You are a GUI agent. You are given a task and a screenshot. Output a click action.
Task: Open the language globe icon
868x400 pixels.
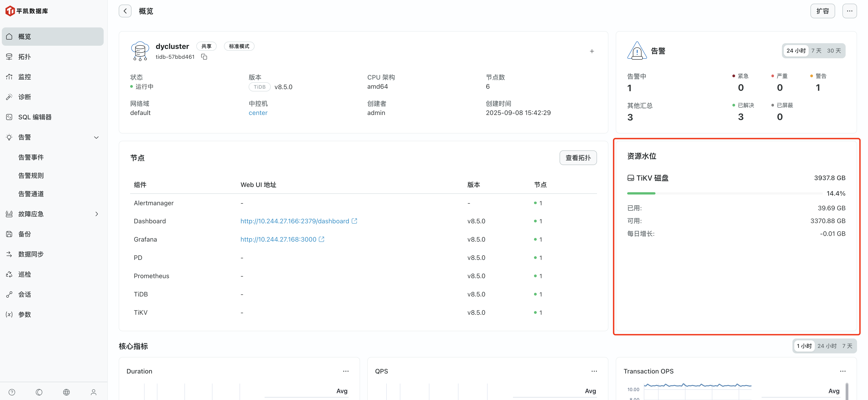(x=66, y=392)
